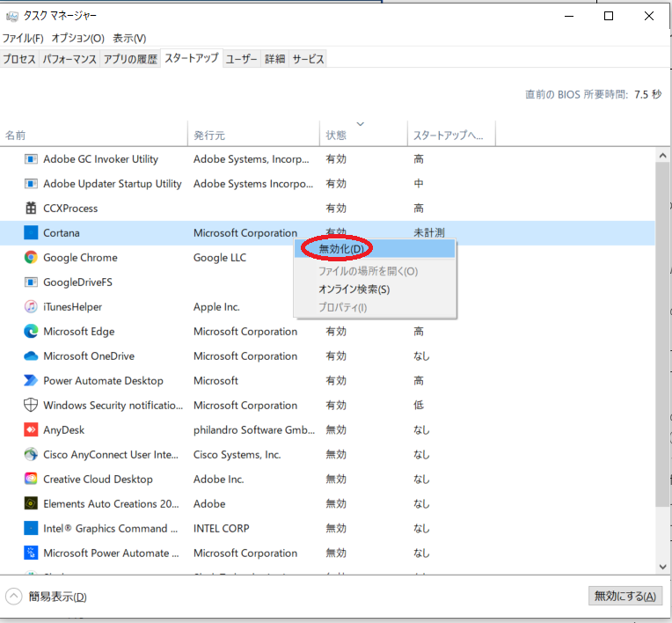Click the blue Cortana icon
The width and height of the screenshot is (672, 623).
point(31,233)
